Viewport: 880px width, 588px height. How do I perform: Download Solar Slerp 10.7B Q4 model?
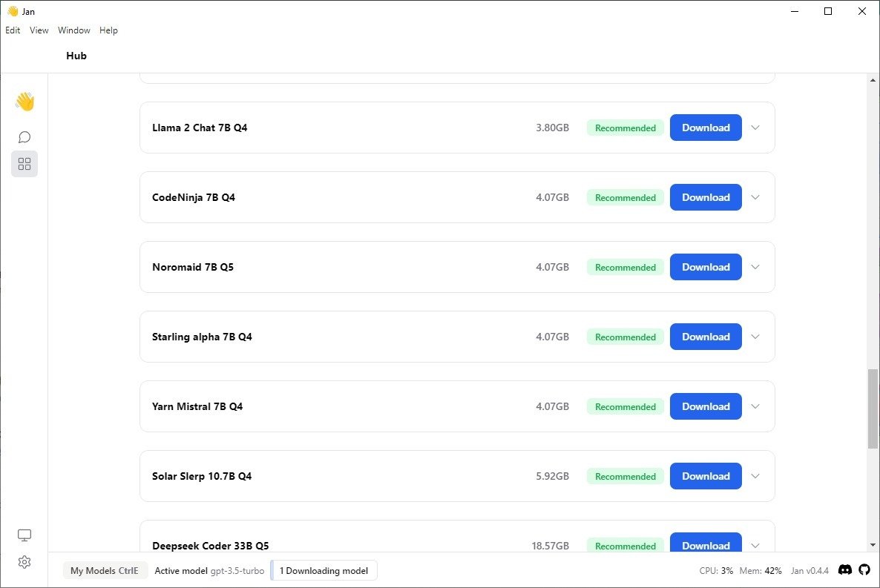706,476
